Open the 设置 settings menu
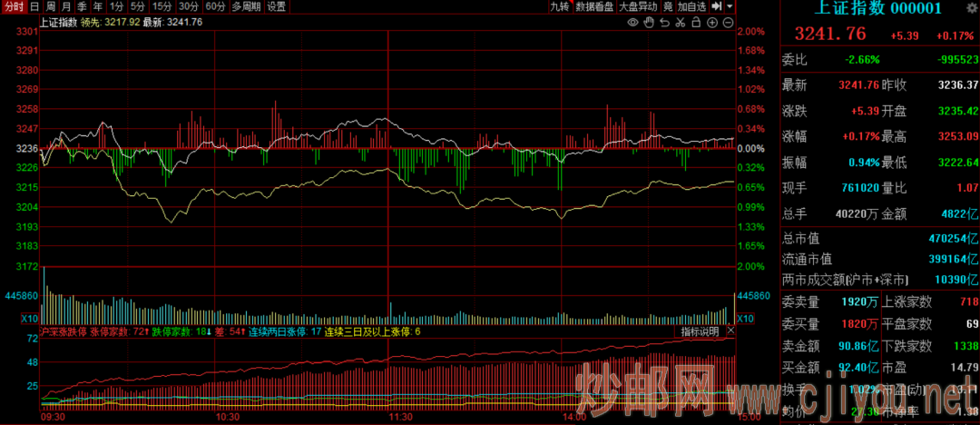 tap(276, 6)
